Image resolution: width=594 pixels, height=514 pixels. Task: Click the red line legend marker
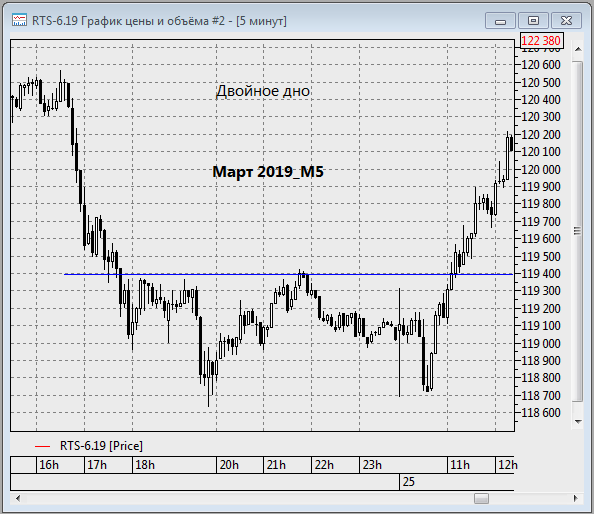click(x=42, y=447)
